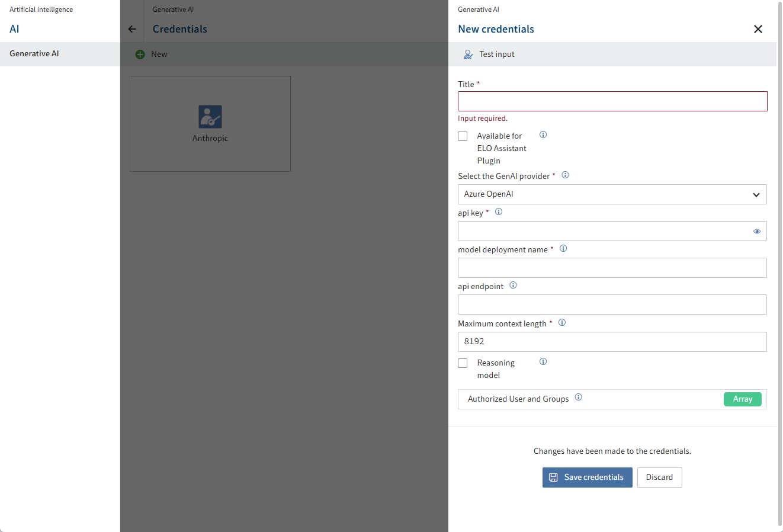Click the Discard button
The width and height of the screenshot is (783, 532).
click(x=660, y=477)
